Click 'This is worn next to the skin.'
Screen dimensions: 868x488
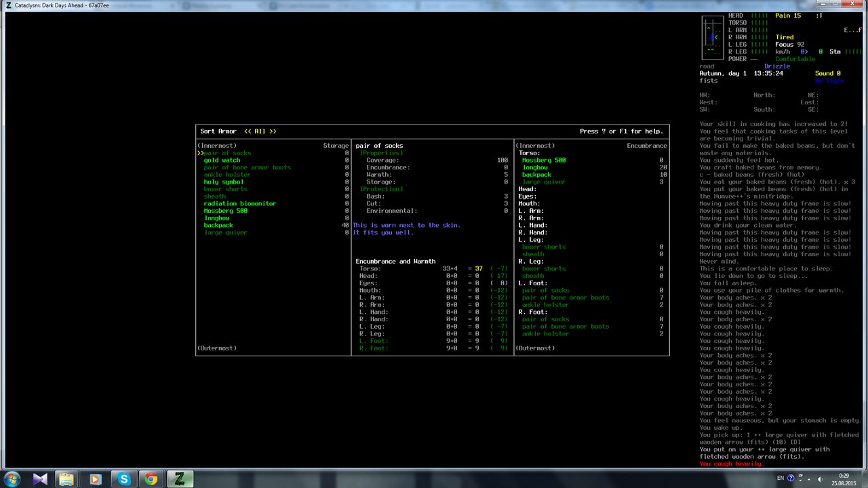click(406, 226)
